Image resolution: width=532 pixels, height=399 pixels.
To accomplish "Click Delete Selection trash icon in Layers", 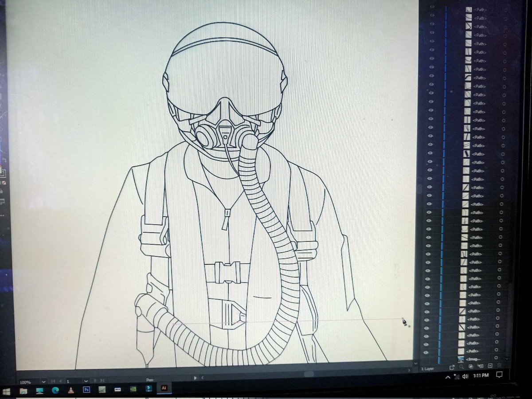I will (499, 366).
